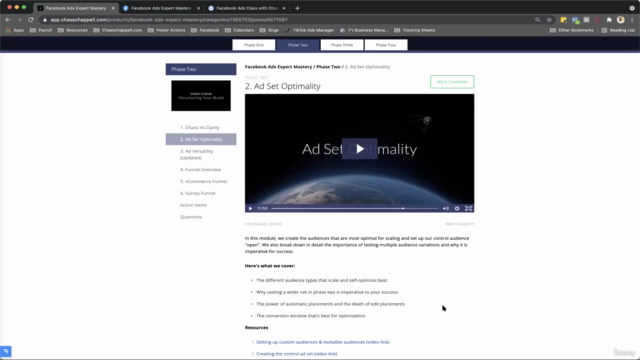Open the Resources bookmark folder
640x360 pixels.
pyautogui.click(x=73, y=30)
